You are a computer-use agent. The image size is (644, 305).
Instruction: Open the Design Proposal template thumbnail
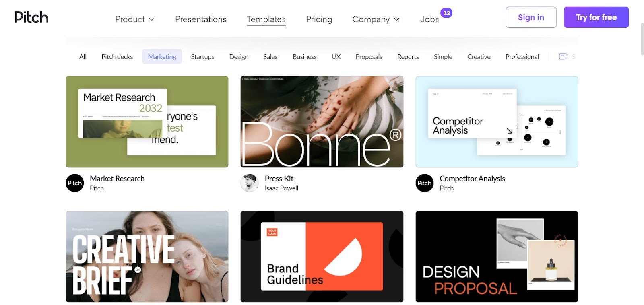[x=497, y=257]
